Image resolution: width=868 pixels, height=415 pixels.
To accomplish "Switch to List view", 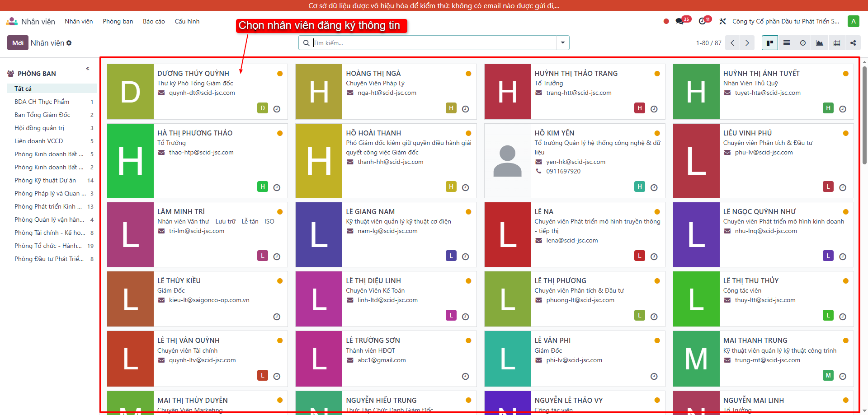I will point(787,43).
